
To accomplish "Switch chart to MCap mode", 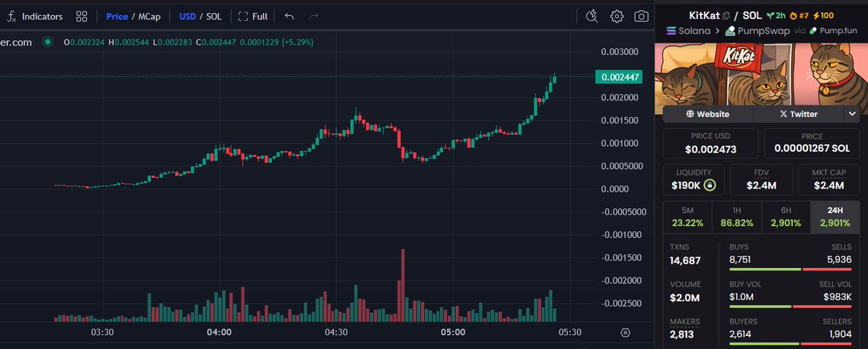I will click(x=149, y=16).
